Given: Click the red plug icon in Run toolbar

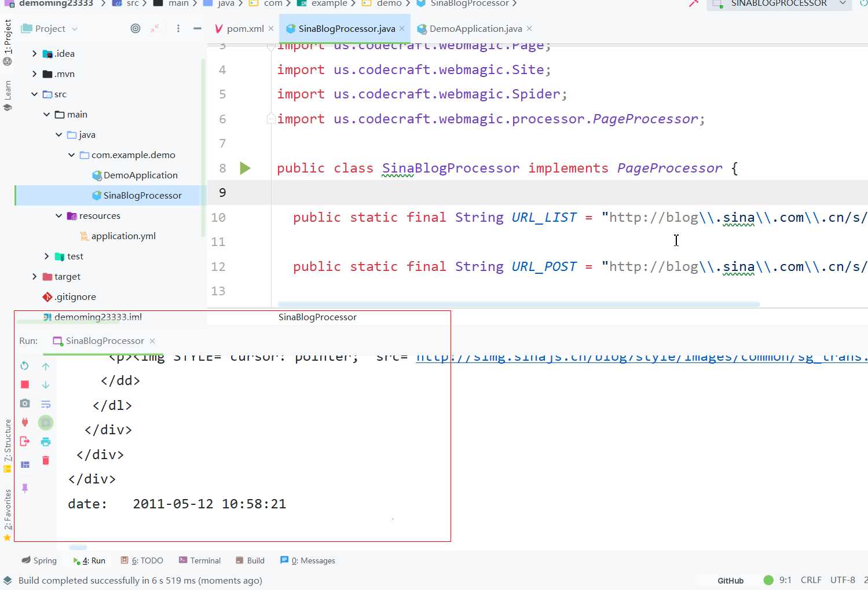Looking at the screenshot, I should (x=25, y=422).
